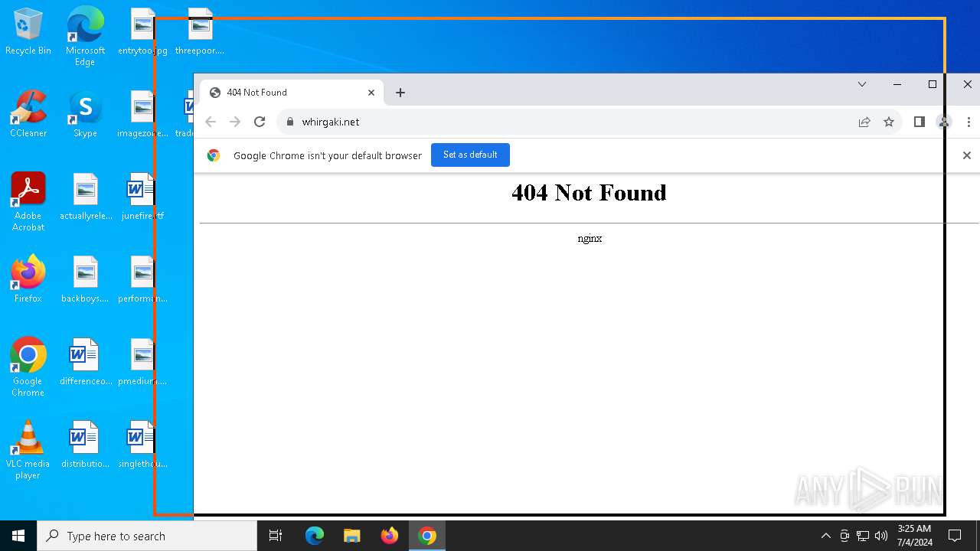
Task: Open taskbar clock and calendar
Action: click(x=914, y=536)
